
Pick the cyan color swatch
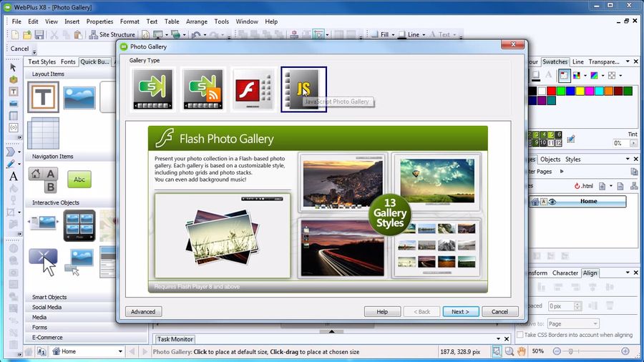tap(599, 91)
